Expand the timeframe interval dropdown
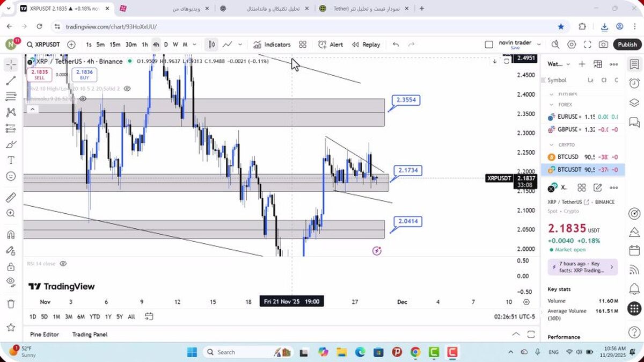644x362 pixels. [194, 45]
